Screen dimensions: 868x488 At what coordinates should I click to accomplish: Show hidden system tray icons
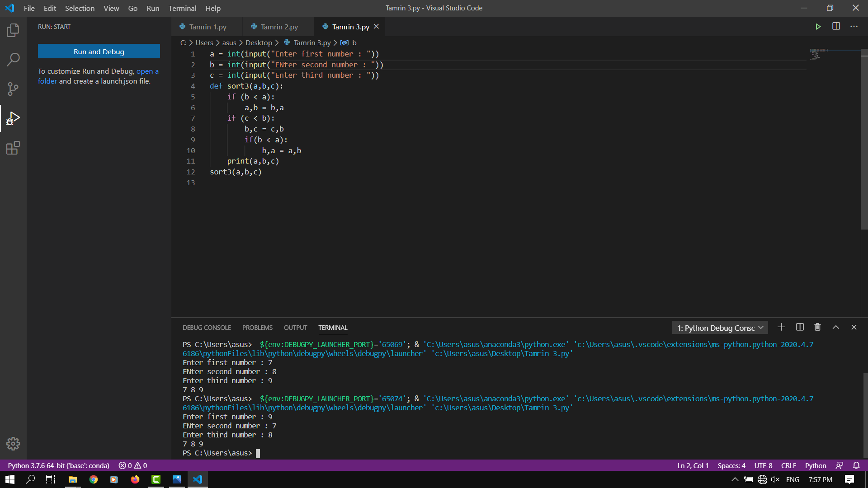point(735,479)
